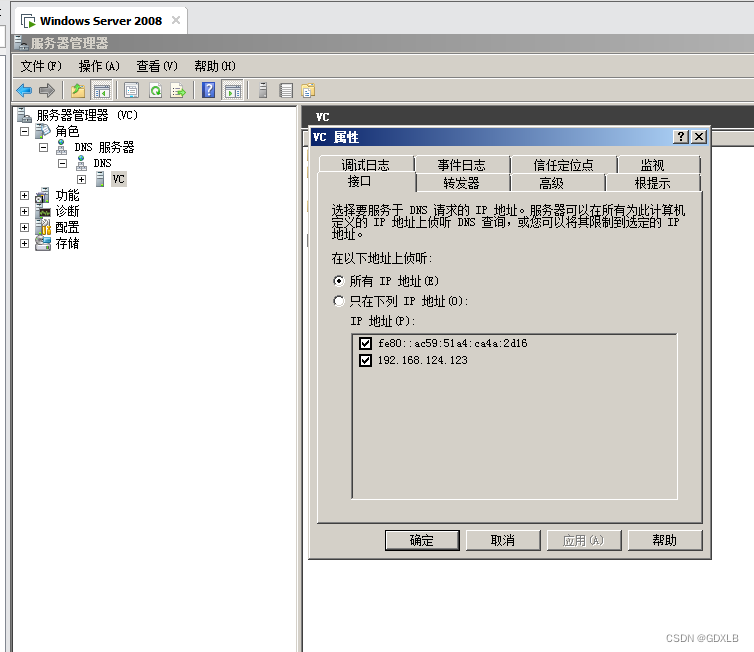This screenshot has width=754, height=652.
Task: Toggle the show/hide console tree icon
Action: click(x=101, y=90)
